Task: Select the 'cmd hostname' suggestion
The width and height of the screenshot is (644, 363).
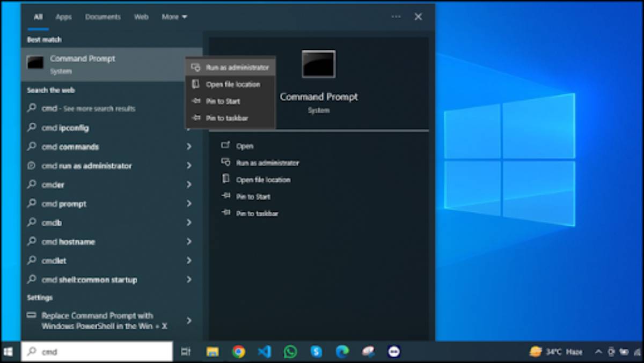Action: click(112, 242)
